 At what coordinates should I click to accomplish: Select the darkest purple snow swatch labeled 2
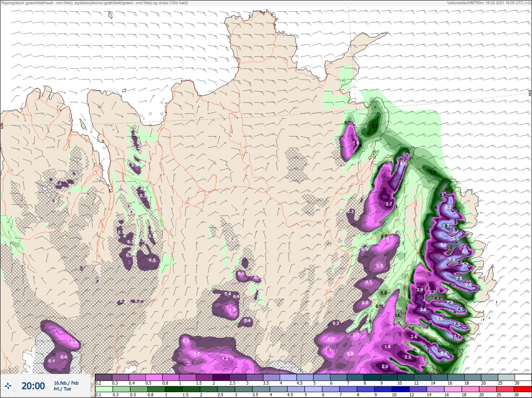pos(221,377)
